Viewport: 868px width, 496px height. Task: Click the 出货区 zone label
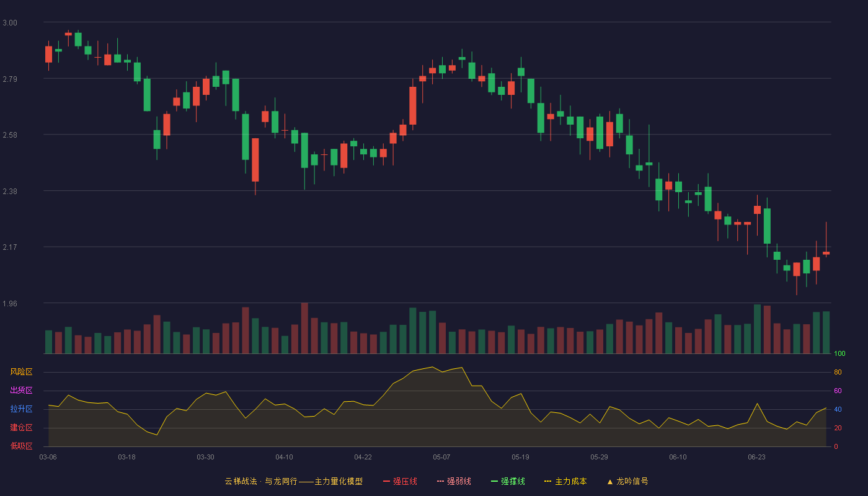[x=21, y=391]
